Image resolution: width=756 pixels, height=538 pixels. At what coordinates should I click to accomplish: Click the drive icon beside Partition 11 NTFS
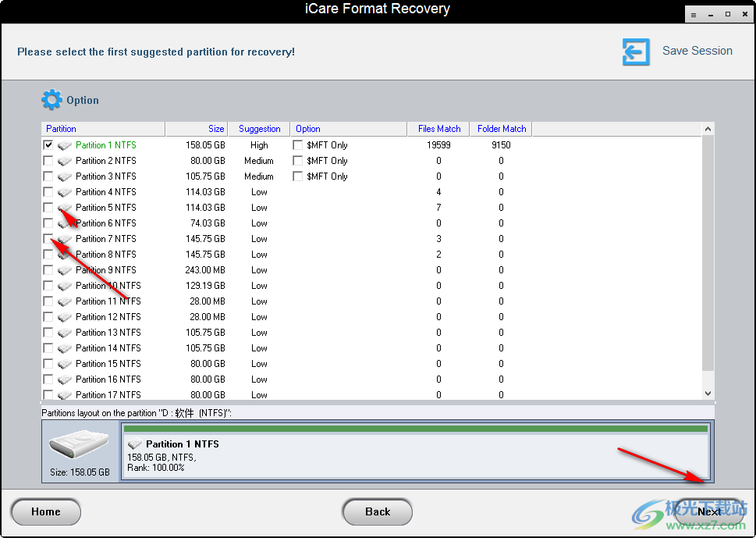tap(65, 301)
